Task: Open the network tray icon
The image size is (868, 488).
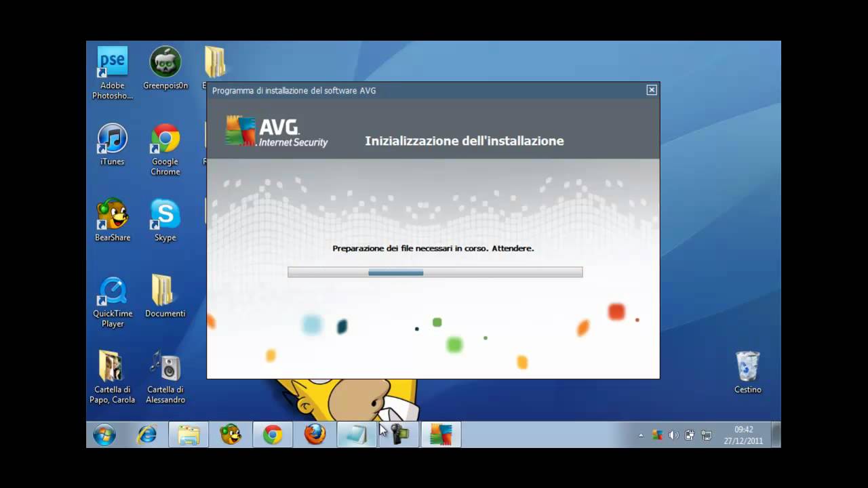Action: tap(706, 435)
